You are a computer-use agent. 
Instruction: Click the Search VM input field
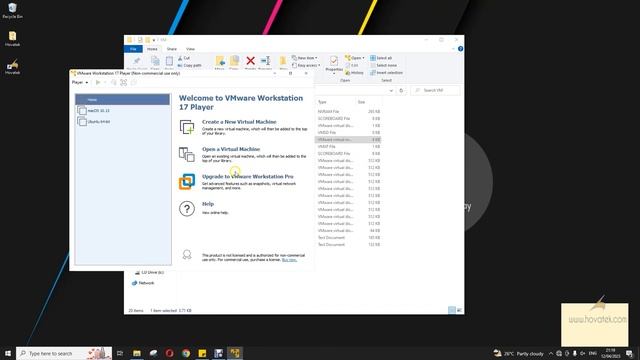435,90
